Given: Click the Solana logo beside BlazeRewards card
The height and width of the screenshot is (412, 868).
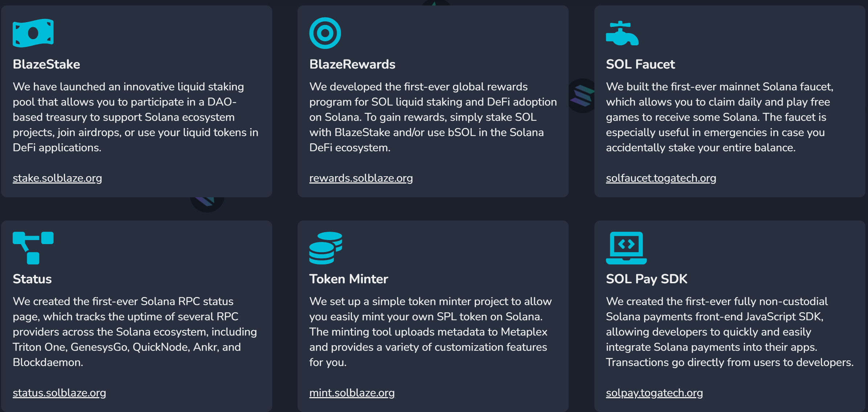Looking at the screenshot, I should tap(581, 96).
